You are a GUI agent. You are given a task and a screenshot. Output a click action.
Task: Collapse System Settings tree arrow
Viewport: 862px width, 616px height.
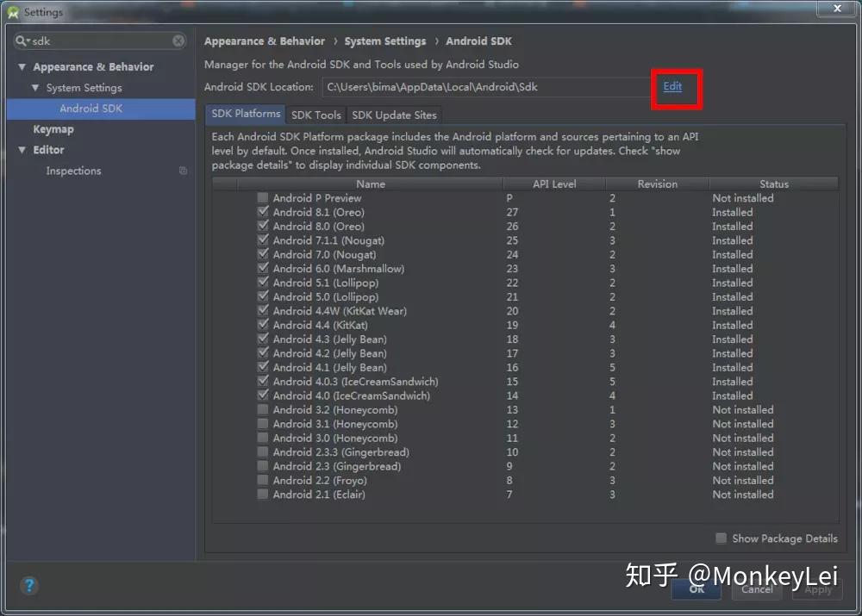(35, 88)
